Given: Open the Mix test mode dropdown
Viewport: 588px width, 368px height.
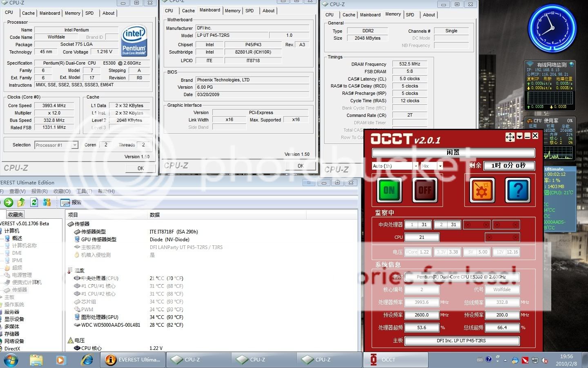Looking at the screenshot, I should (x=440, y=166).
